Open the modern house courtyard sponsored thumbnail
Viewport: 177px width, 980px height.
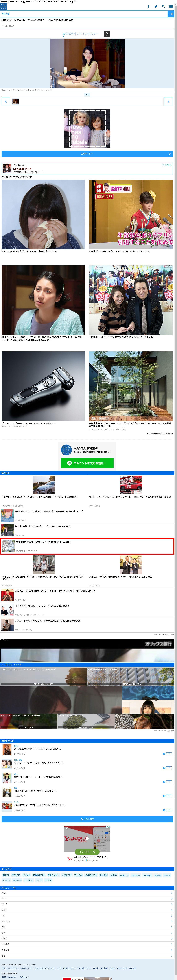(x=131, y=386)
